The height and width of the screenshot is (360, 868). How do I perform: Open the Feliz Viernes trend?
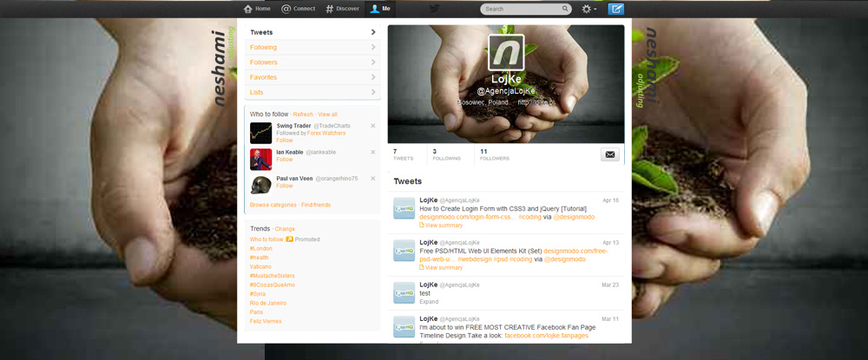(x=266, y=321)
